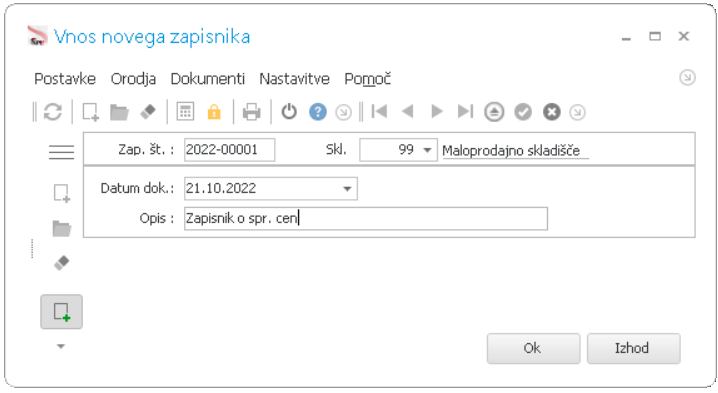Click the refresh icon in the toolbar
This screenshot has width=718, height=393.
[x=53, y=112]
